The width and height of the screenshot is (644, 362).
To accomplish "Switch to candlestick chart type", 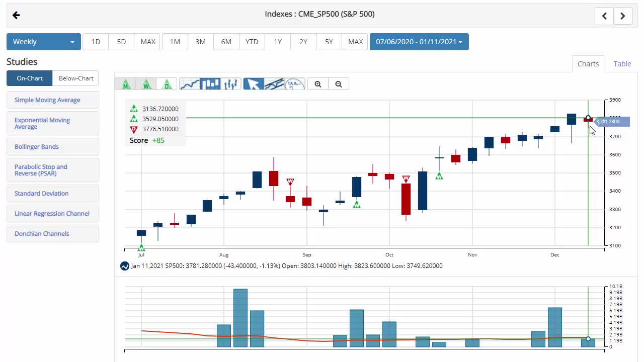I will pos(210,84).
